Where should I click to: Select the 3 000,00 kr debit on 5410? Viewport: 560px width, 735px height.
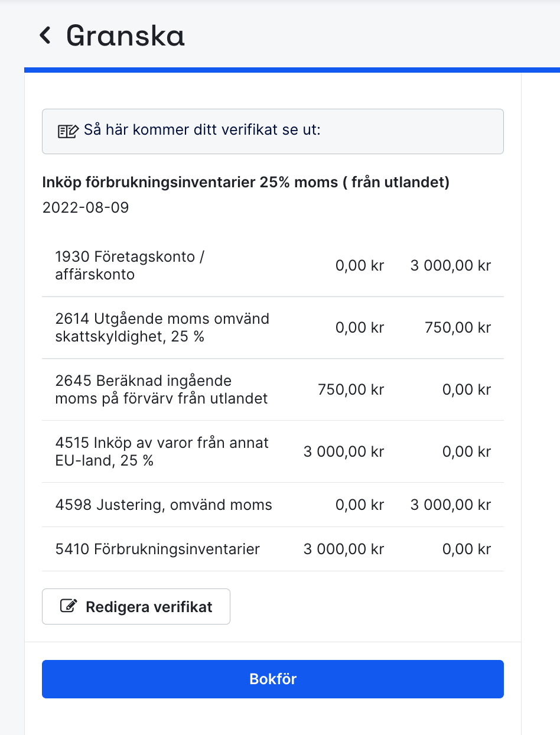point(344,549)
